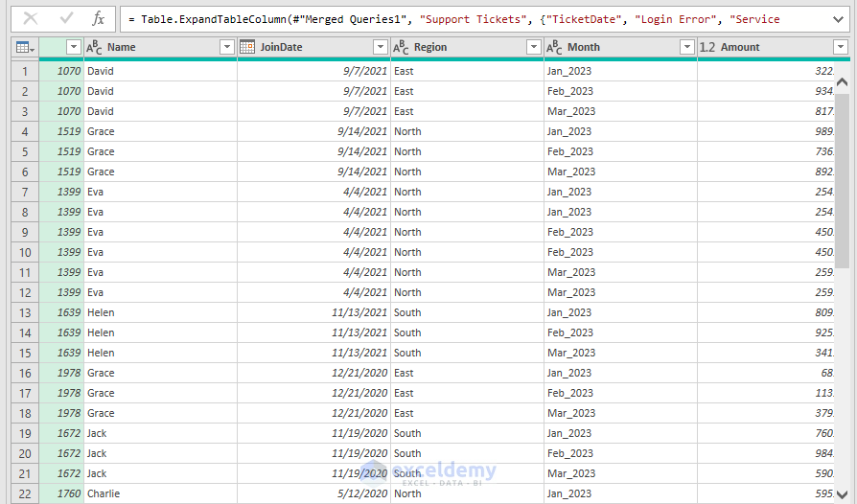Click the 'Charlie' name cell
The width and height of the screenshot is (857, 504).
(161, 493)
